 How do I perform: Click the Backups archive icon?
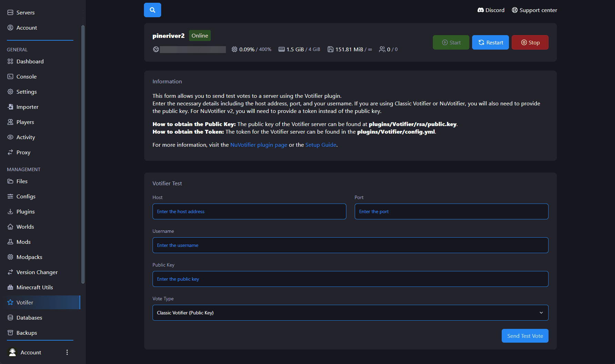[x=10, y=333]
